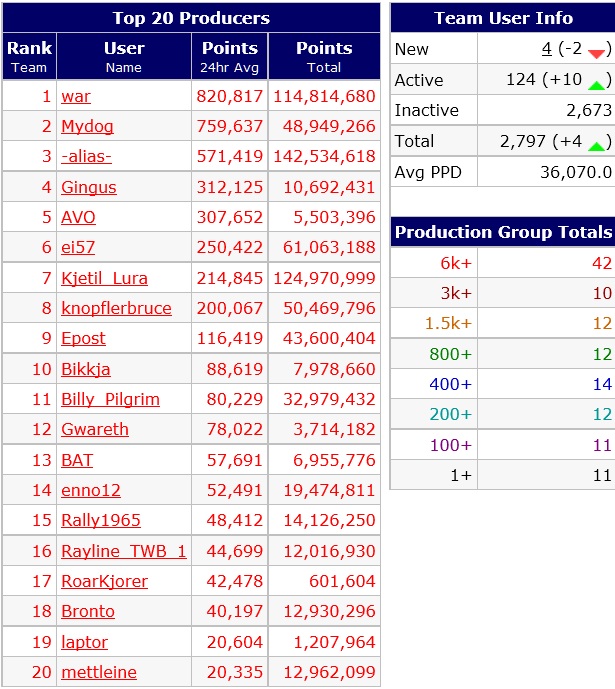Click the User Name column header
Viewport: 615px width, 689px height.
[x=124, y=57]
